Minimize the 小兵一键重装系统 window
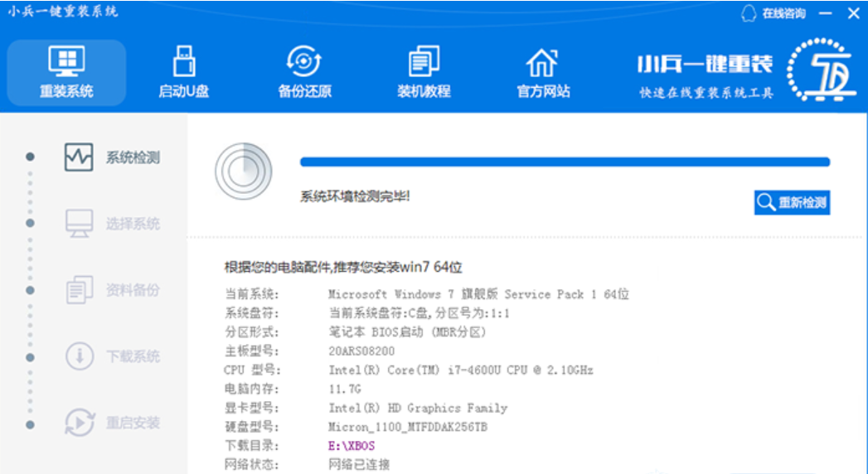The height and width of the screenshot is (474, 868). (x=826, y=13)
